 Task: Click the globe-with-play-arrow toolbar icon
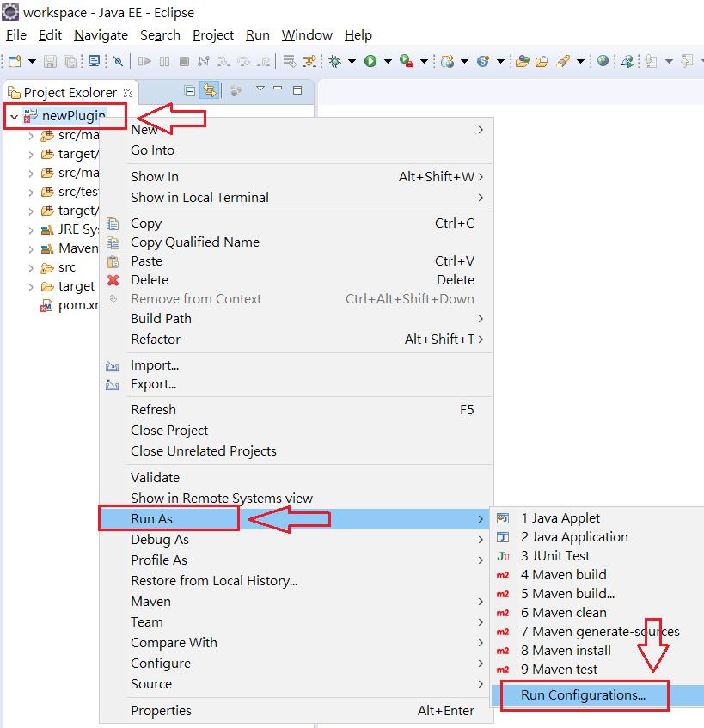pos(627,61)
